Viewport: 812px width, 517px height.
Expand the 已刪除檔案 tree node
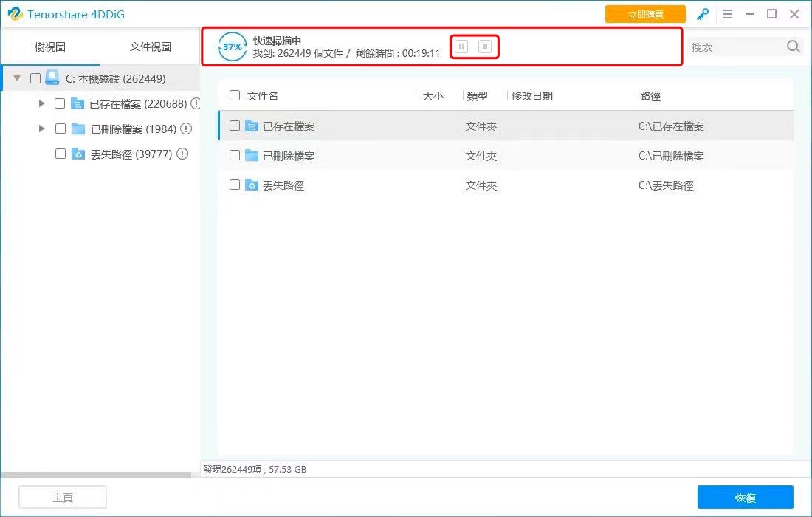coord(42,128)
